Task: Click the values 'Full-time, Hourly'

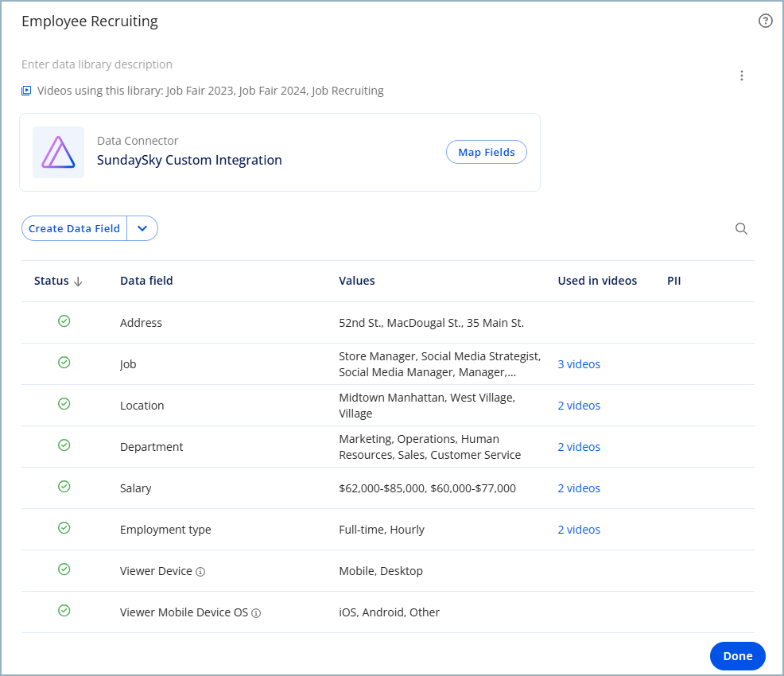Action: point(382,530)
